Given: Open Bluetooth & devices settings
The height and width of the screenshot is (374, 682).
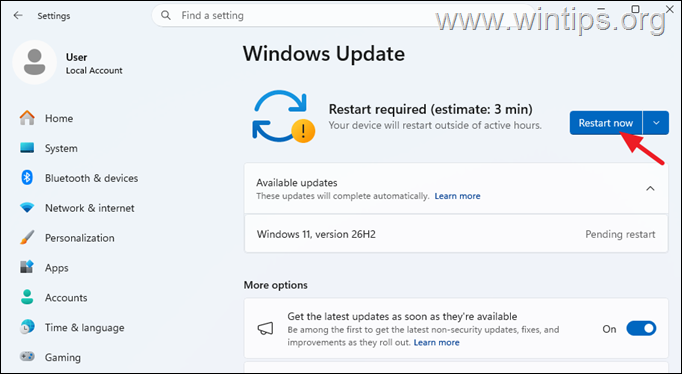Looking at the screenshot, I should point(91,178).
